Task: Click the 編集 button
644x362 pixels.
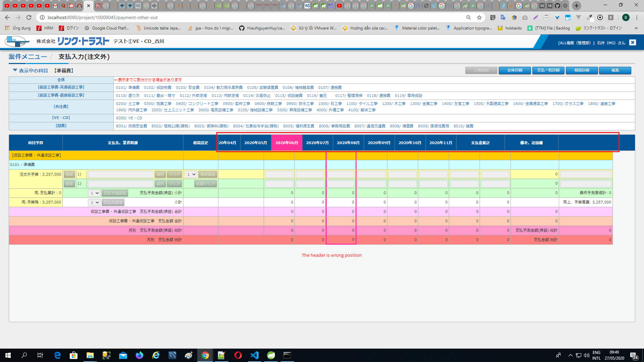Action: tap(615, 70)
